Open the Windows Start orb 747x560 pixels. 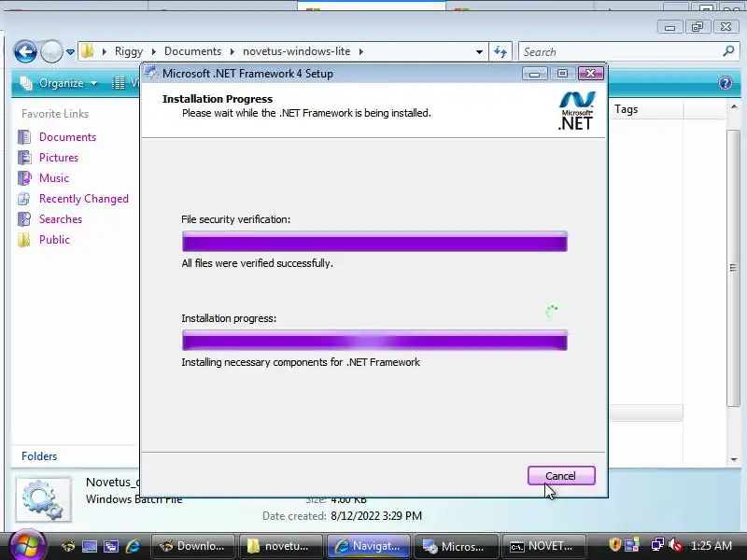[x=28, y=546]
